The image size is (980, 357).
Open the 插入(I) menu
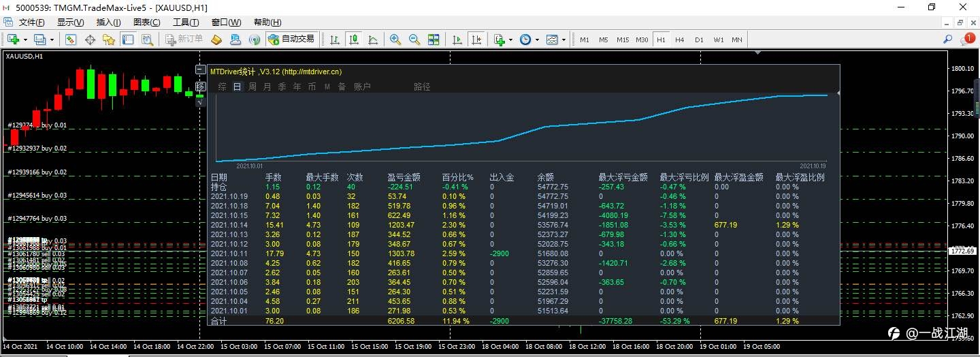coord(109,22)
